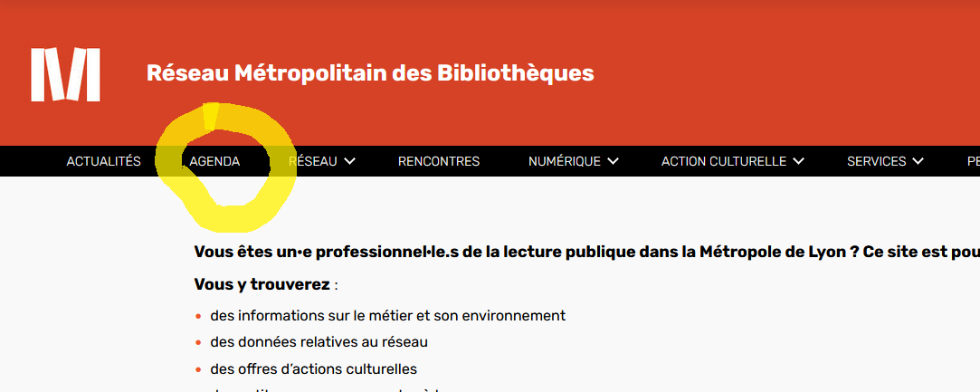Click the white M logo icon

(65, 73)
